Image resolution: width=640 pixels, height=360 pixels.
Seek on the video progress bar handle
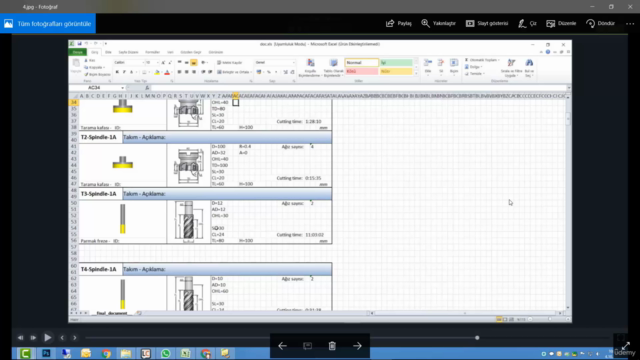pyautogui.click(x=477, y=338)
